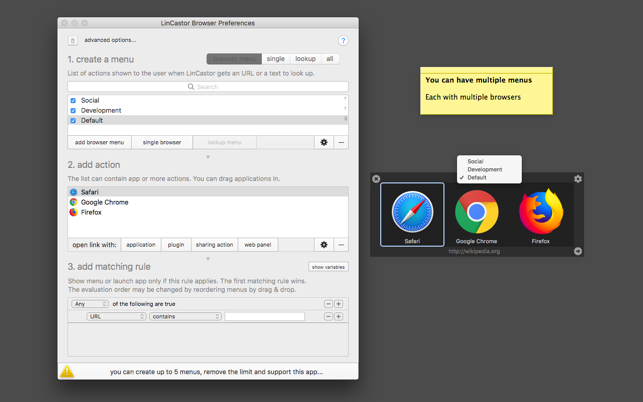The height and width of the screenshot is (402, 643).
Task: Open the help question mark button
Action: coord(343,41)
